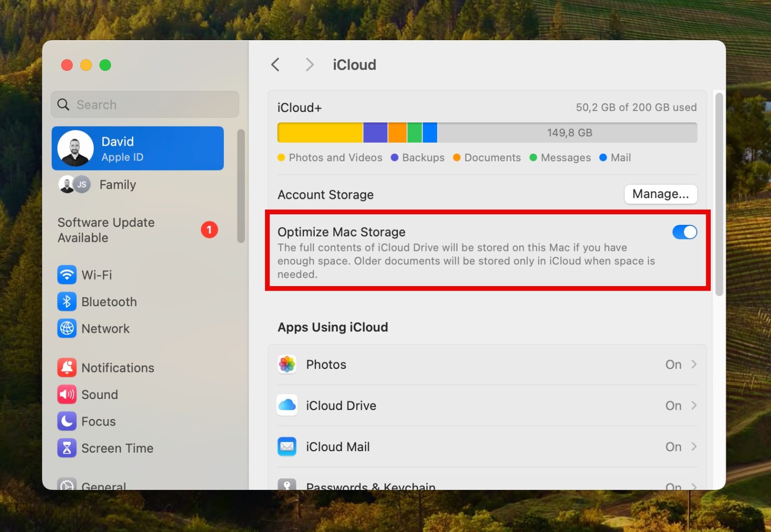Open Screen Time via the hourglass icon
The image size is (771, 532).
click(67, 448)
